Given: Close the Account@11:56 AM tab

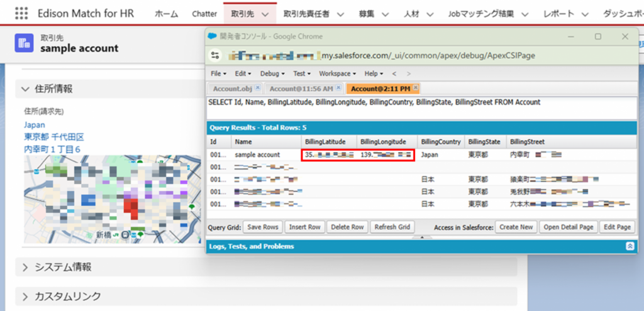Looking at the screenshot, I should coord(338,88).
